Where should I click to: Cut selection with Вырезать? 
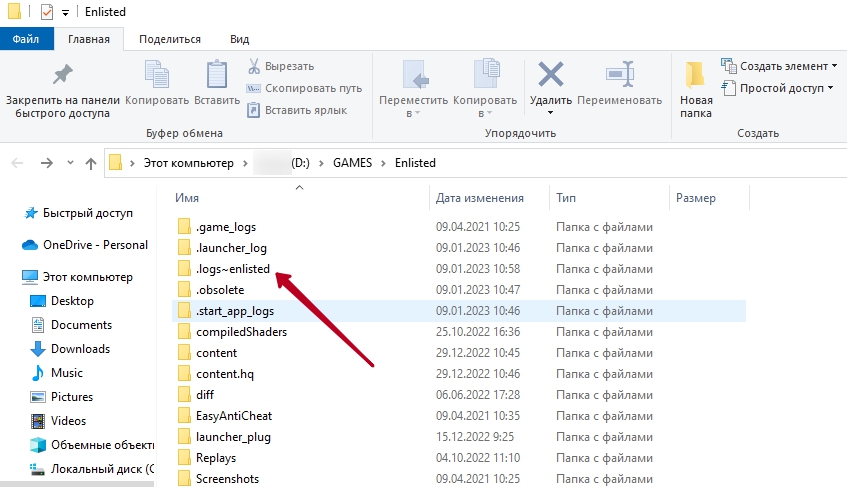[x=281, y=66]
